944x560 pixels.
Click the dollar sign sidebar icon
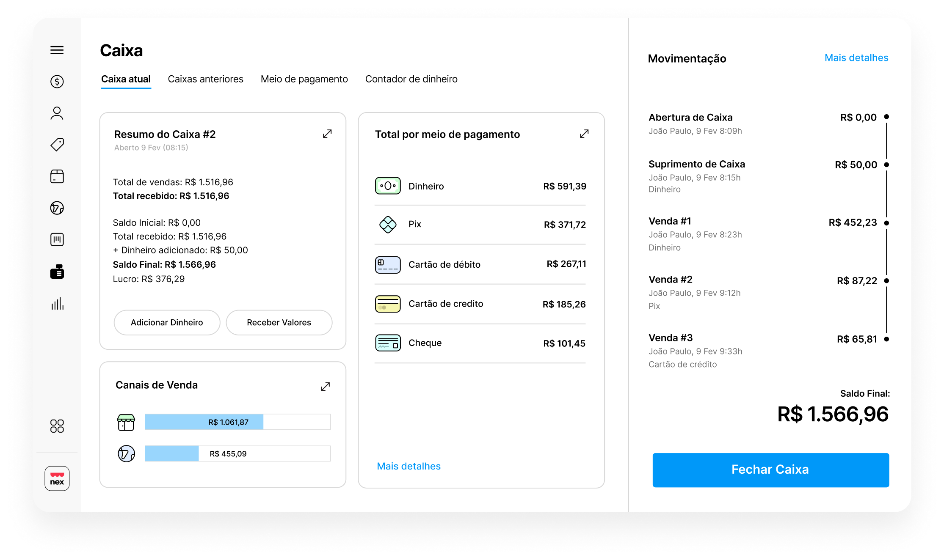tap(57, 81)
